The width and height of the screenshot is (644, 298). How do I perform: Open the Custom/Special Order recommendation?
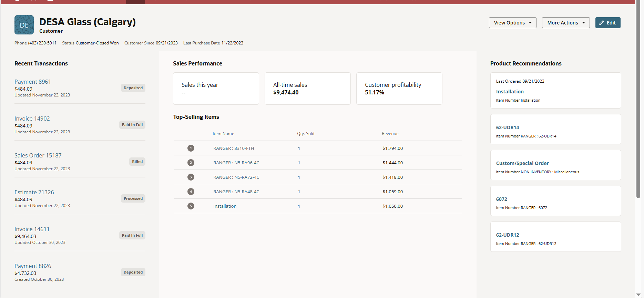pos(522,163)
